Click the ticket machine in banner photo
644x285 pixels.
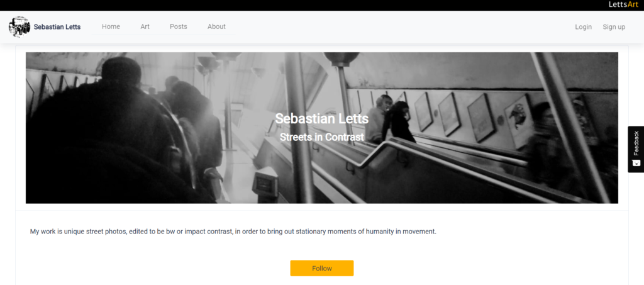(x=265, y=182)
